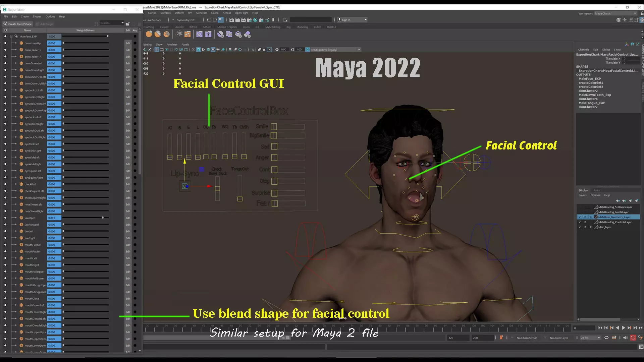644x362 pixels.
Task: Toggle visibility of MaleFace_EXP blend shape
Action: tap(5, 36)
